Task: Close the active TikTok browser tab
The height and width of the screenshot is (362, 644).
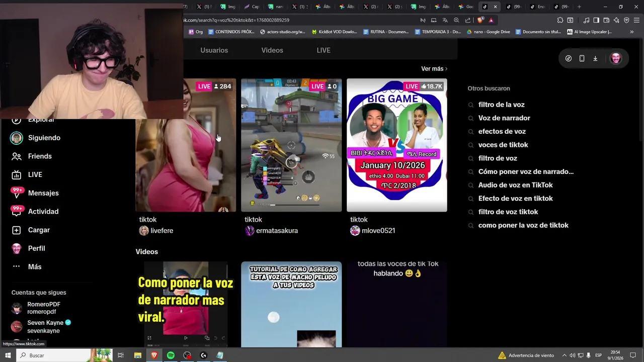Action: 495,7
